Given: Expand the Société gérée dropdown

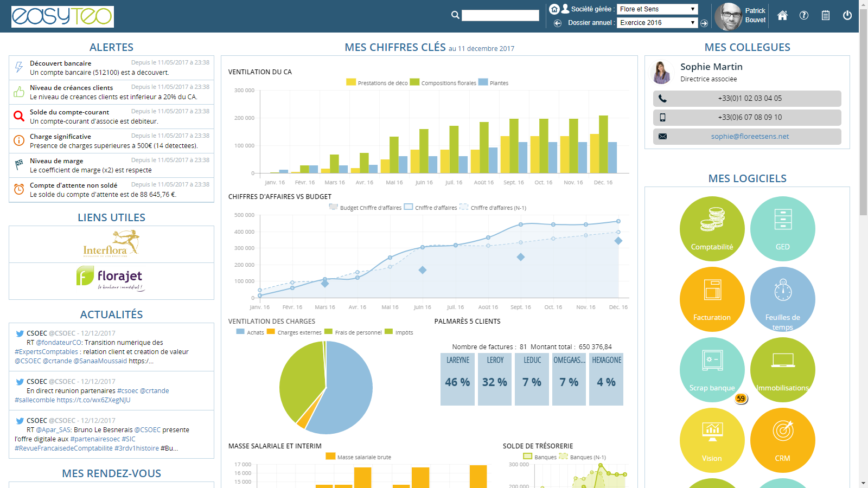Looking at the screenshot, I should coord(657,9).
